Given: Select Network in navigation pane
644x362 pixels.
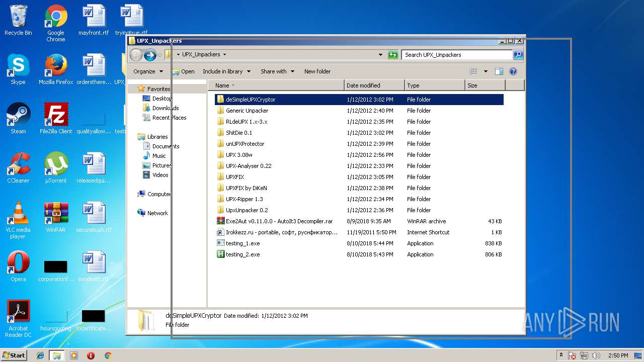Looking at the screenshot, I should click(x=157, y=213).
